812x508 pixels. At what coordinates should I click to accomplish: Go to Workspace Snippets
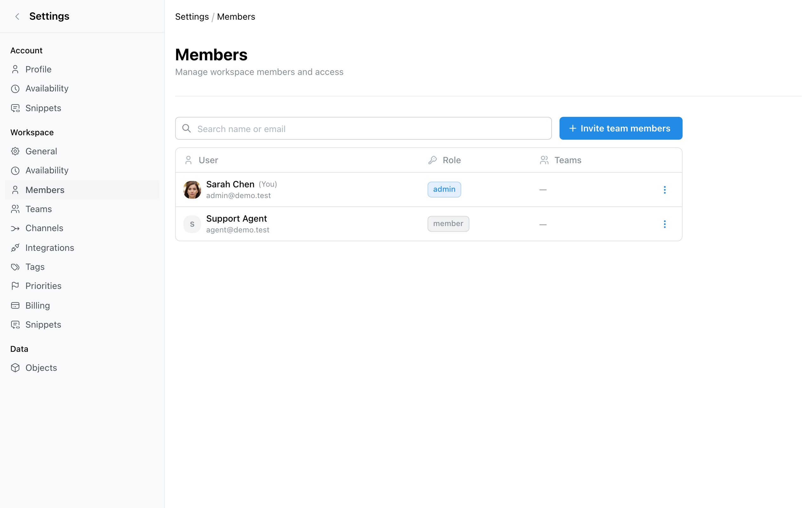pos(82,324)
